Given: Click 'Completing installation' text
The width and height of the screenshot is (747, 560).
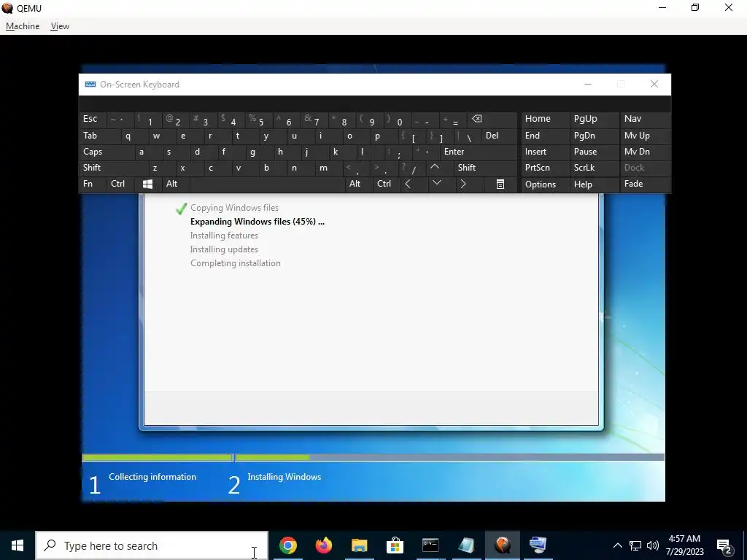Looking at the screenshot, I should click(236, 262).
